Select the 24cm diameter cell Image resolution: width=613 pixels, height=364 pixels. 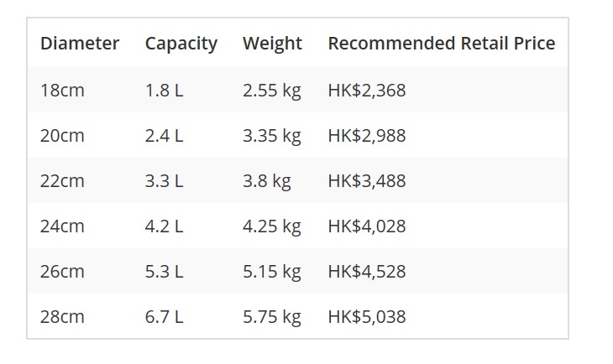click(62, 226)
